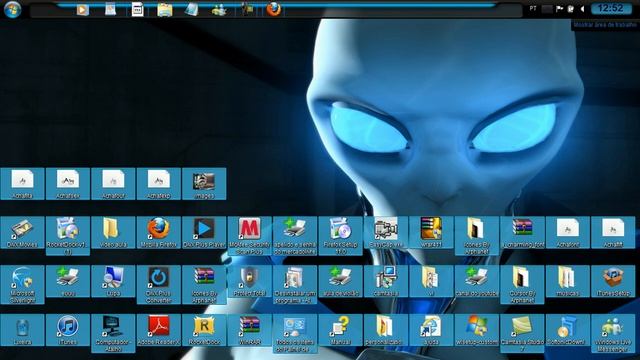Show hidden tray icons arrow
The width and height of the screenshot is (640, 360).
pos(582,9)
